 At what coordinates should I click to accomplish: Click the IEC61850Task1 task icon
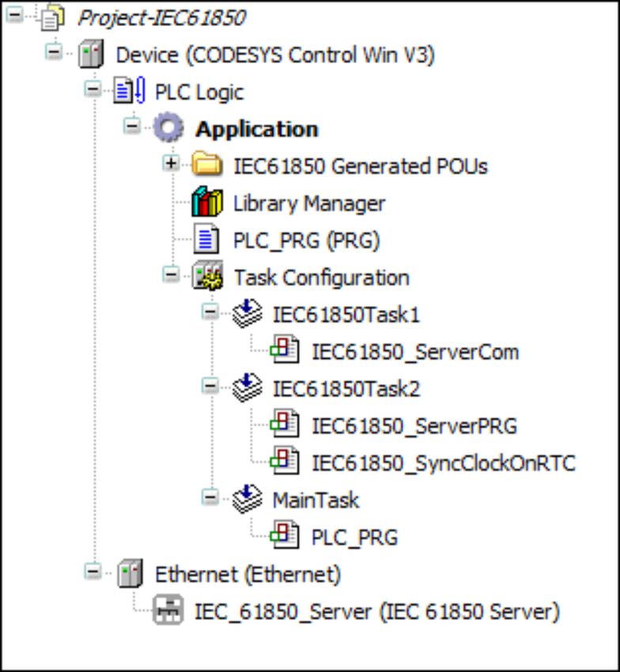247,313
